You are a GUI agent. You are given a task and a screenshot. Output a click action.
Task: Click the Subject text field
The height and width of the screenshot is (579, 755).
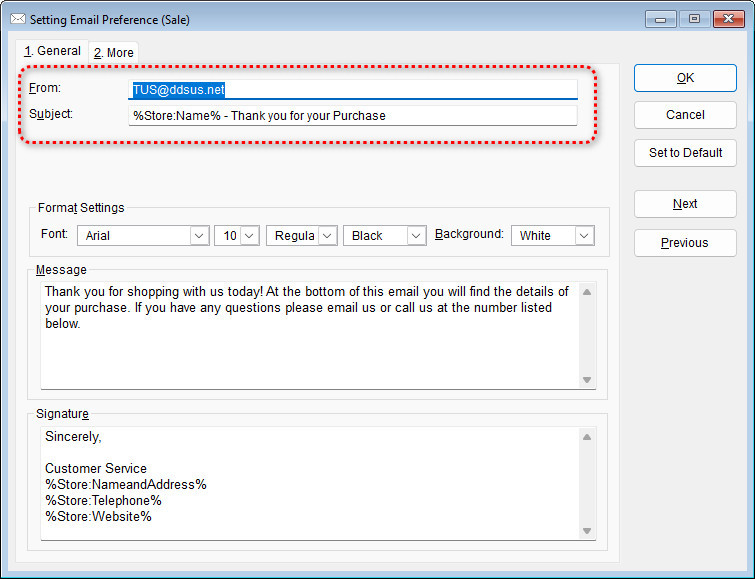353,115
